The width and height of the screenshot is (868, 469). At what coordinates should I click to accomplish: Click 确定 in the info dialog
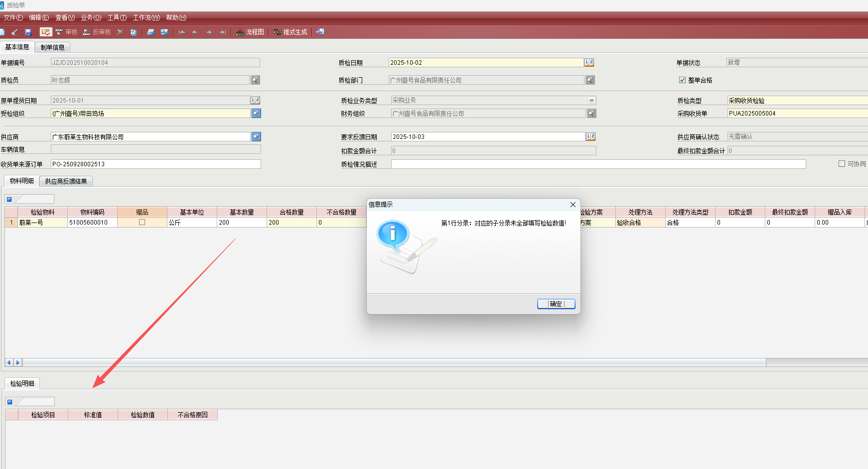click(x=556, y=304)
